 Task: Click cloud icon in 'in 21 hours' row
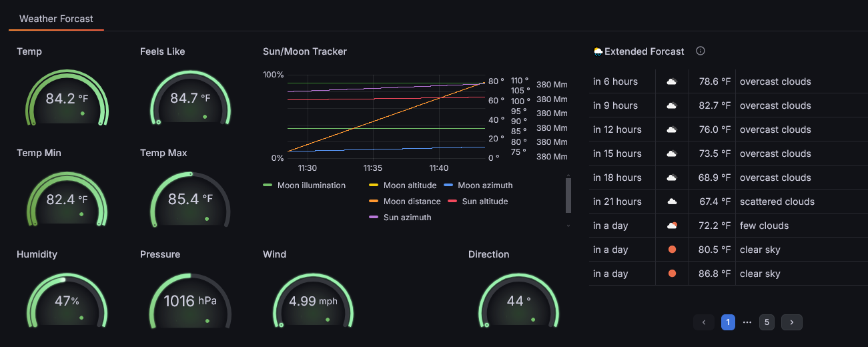672,202
